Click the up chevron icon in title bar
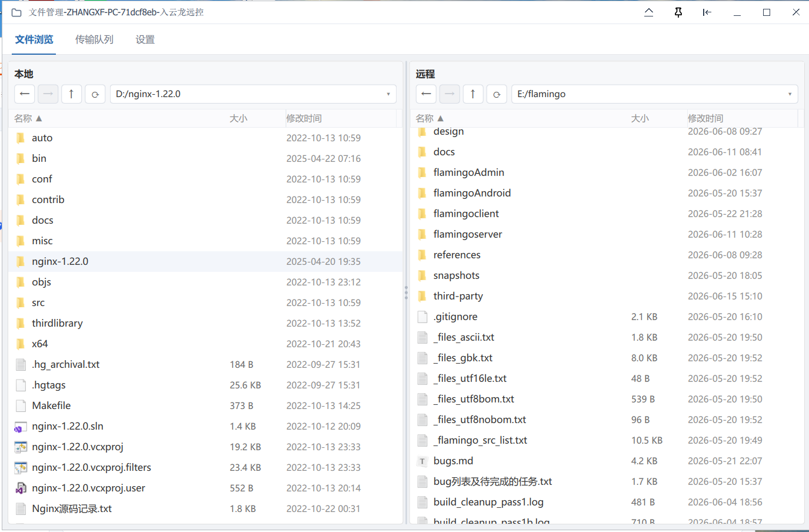The image size is (809, 532). (x=648, y=12)
